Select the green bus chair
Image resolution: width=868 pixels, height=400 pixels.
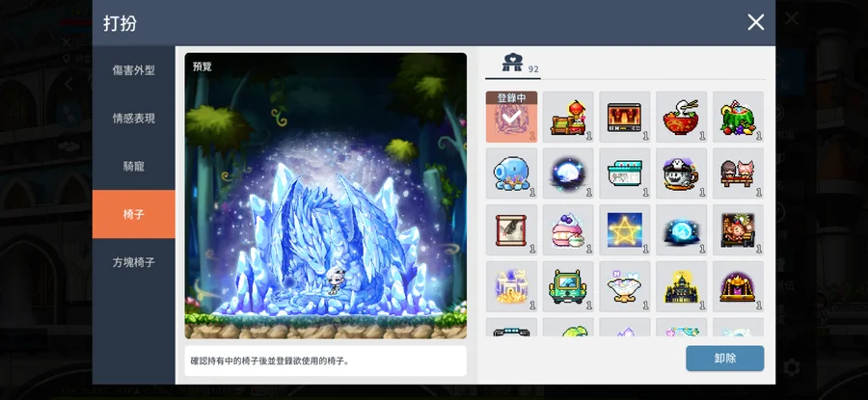568,286
